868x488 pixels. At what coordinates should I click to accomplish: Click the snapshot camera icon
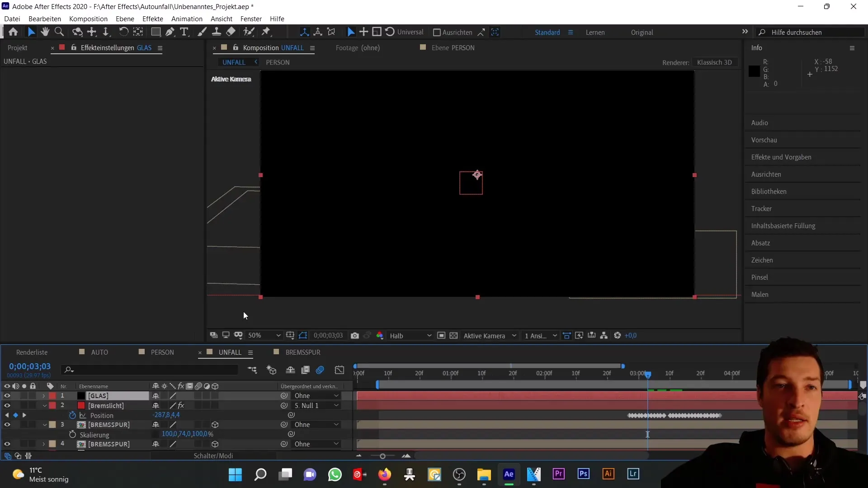click(355, 336)
